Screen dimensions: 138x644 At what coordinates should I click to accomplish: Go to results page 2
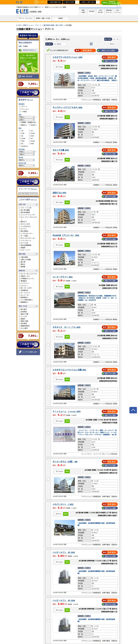[94, 44]
